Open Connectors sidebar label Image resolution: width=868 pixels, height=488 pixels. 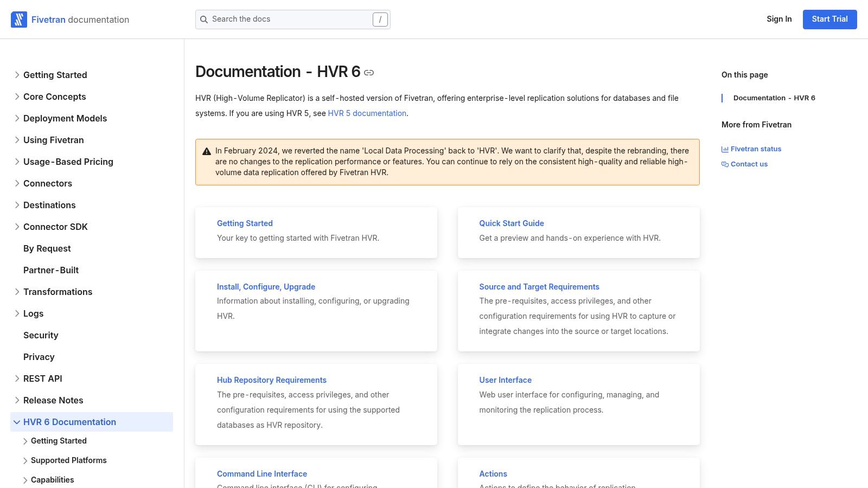pos(48,183)
